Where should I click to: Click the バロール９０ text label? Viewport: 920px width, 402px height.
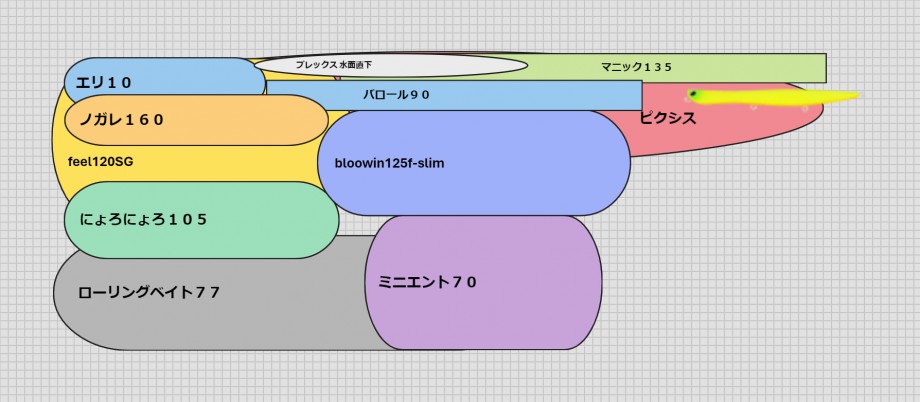point(396,94)
